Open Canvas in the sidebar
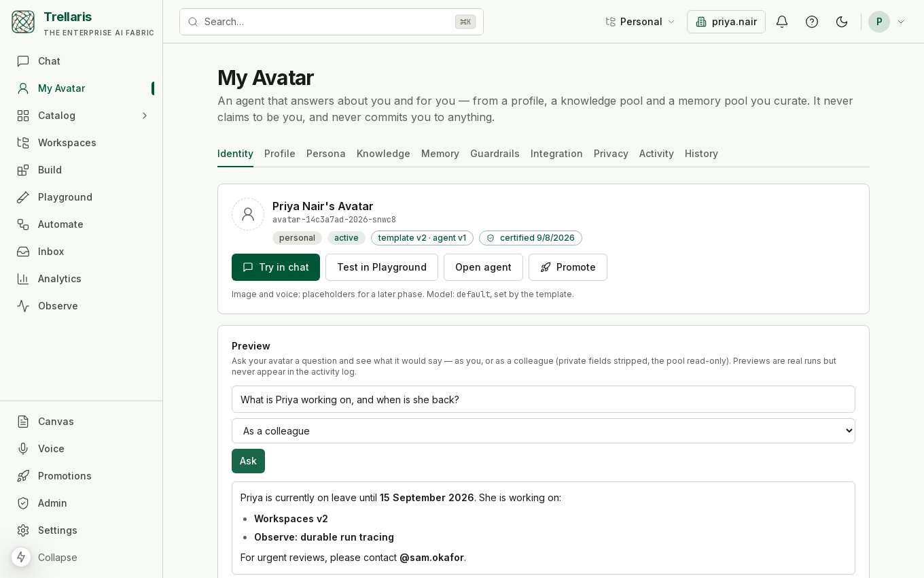The image size is (924, 578). [82, 422]
